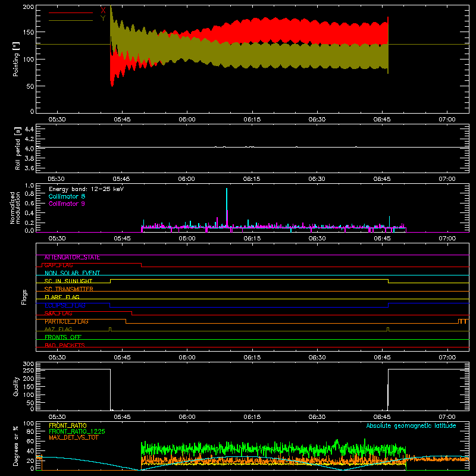
Task: Click the 05:45 time label under Roll period plot
Action: [x=121, y=179]
